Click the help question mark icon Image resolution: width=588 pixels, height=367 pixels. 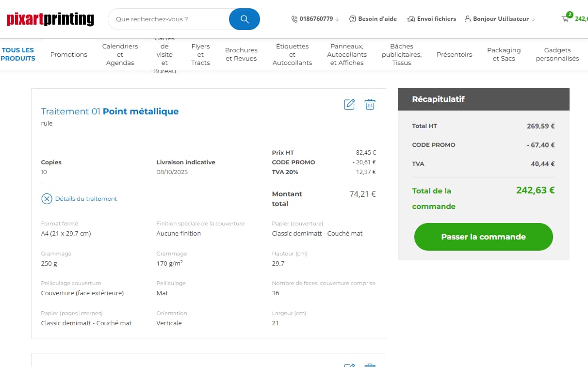tap(352, 19)
